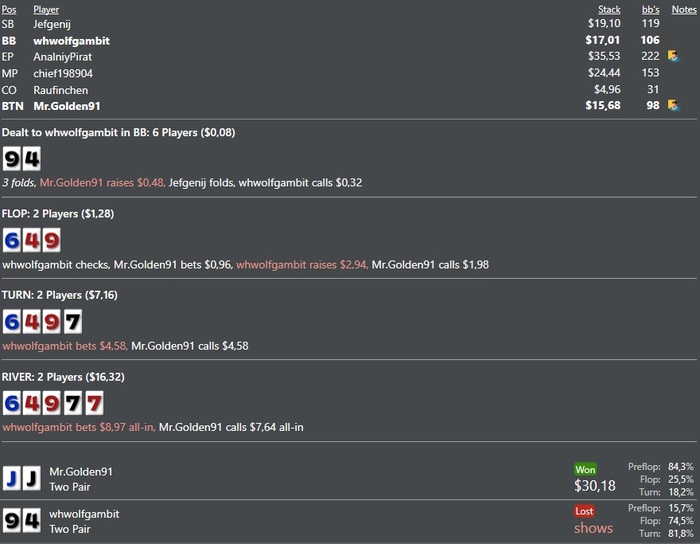Select player chief198904 row
Viewport: 700px width, 544px height.
(x=348, y=73)
